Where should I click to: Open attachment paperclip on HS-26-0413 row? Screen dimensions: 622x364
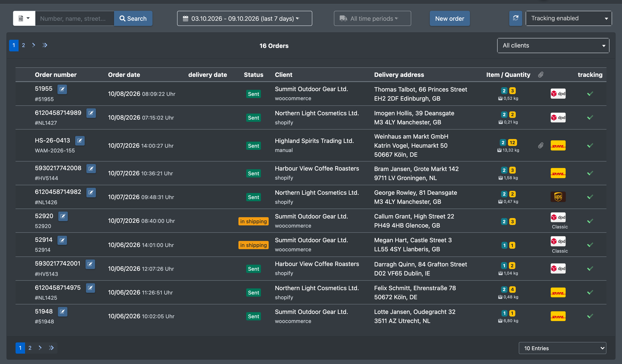pos(541,146)
